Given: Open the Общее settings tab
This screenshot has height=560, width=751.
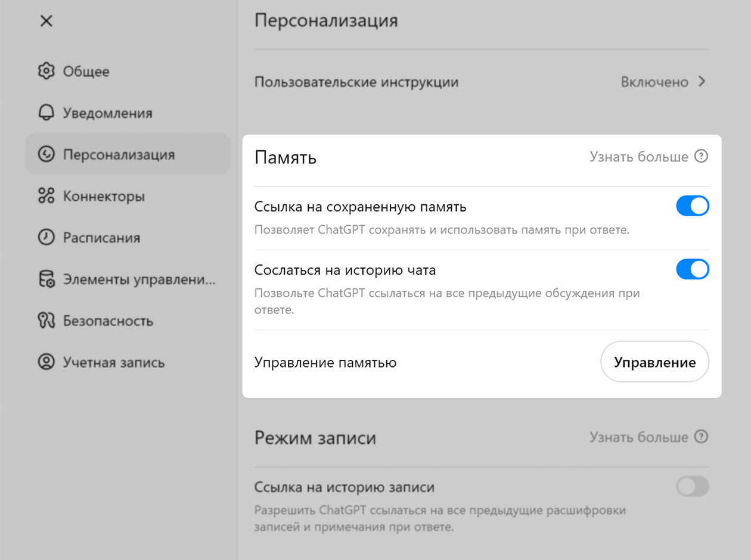Looking at the screenshot, I should (x=86, y=71).
